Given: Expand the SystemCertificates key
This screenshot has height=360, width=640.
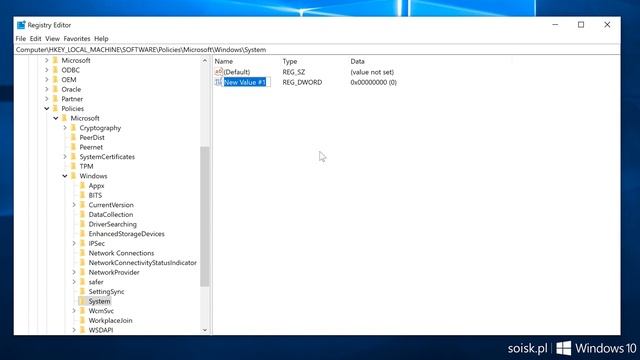Looking at the screenshot, I should coord(65,157).
